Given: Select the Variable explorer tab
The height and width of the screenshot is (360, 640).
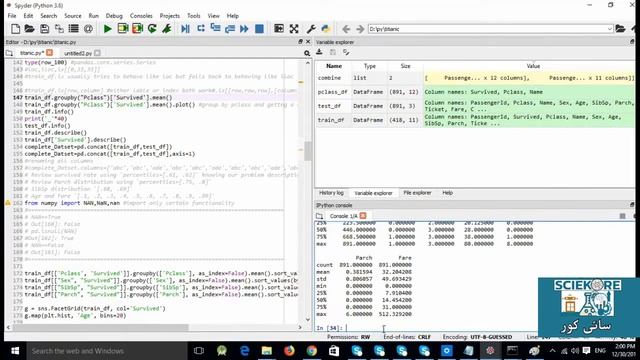Looking at the screenshot, I should pos(373,193).
